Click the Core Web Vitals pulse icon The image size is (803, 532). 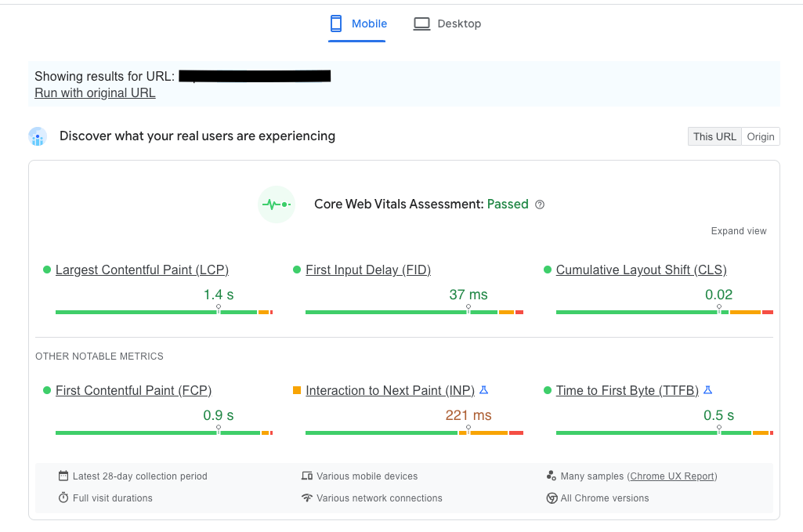click(277, 204)
